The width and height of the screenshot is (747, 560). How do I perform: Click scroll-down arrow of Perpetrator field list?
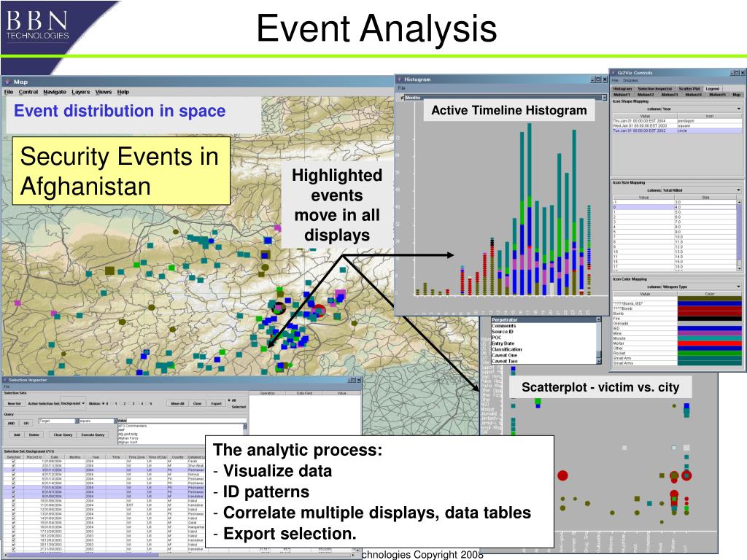[x=599, y=361]
